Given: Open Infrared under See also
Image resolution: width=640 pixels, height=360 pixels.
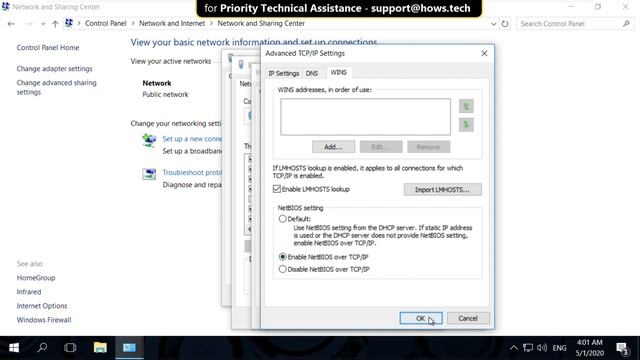Looking at the screenshot, I should click(29, 292).
